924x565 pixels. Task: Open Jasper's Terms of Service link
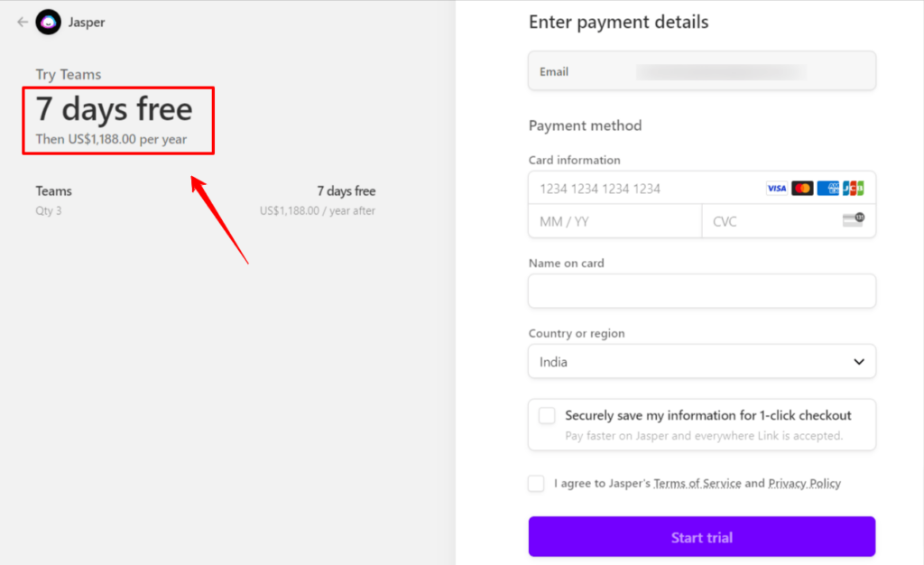coord(698,484)
